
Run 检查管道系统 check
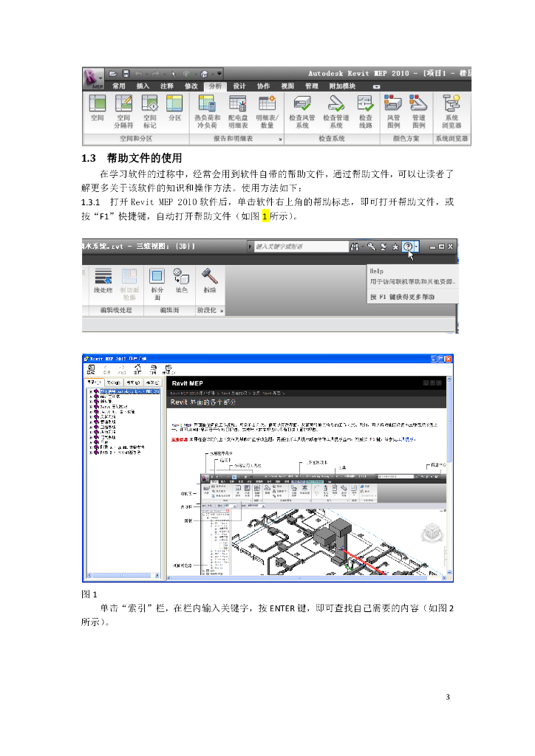click(x=335, y=112)
